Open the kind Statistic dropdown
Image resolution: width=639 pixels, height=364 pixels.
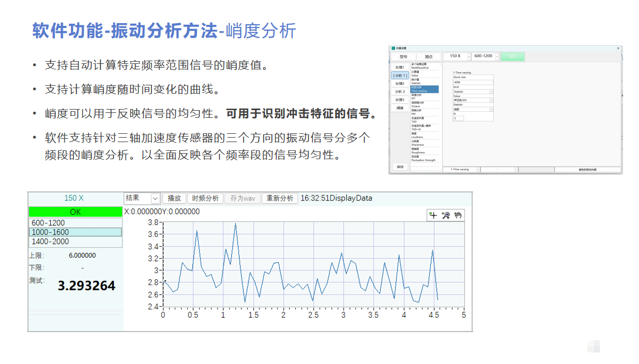point(491,92)
